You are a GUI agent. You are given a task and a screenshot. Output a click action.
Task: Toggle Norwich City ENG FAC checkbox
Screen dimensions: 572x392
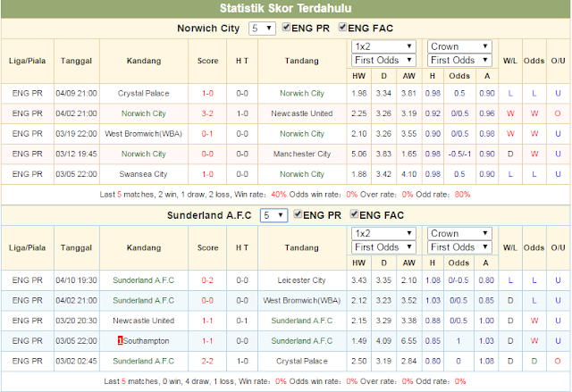342,28
